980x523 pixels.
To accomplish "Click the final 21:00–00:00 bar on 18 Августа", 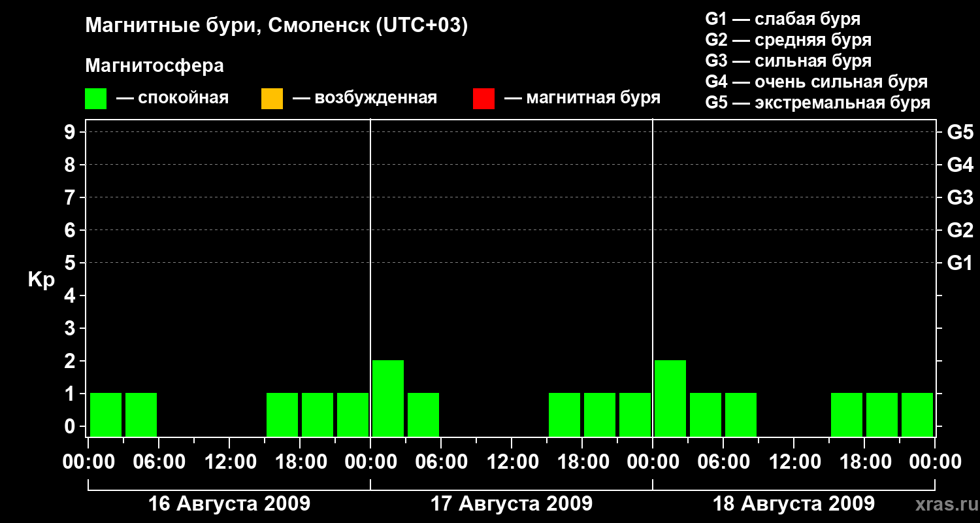I will 917,414.
